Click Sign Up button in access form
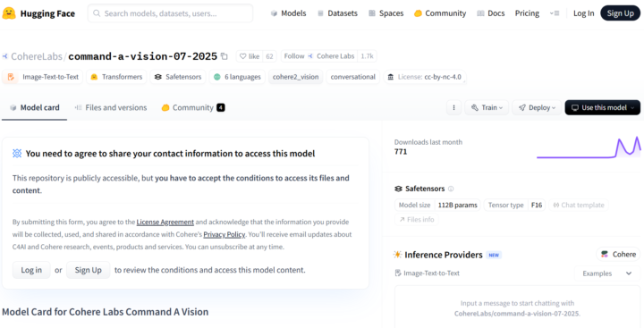Viewport: 644px width, 328px height. [x=89, y=270]
